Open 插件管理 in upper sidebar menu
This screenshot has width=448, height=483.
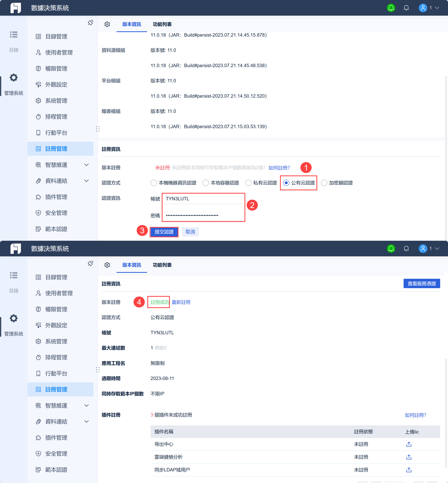[x=56, y=197]
